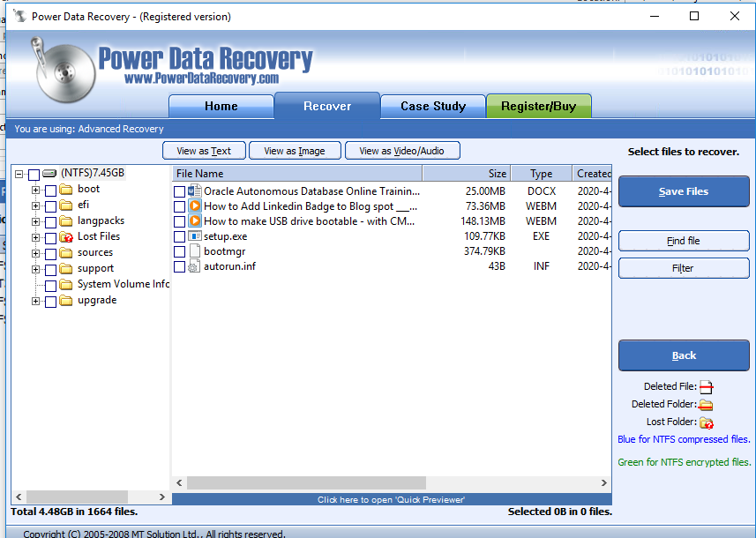Expand the sources folder node
This screenshot has height=538, width=756.
click(x=35, y=254)
